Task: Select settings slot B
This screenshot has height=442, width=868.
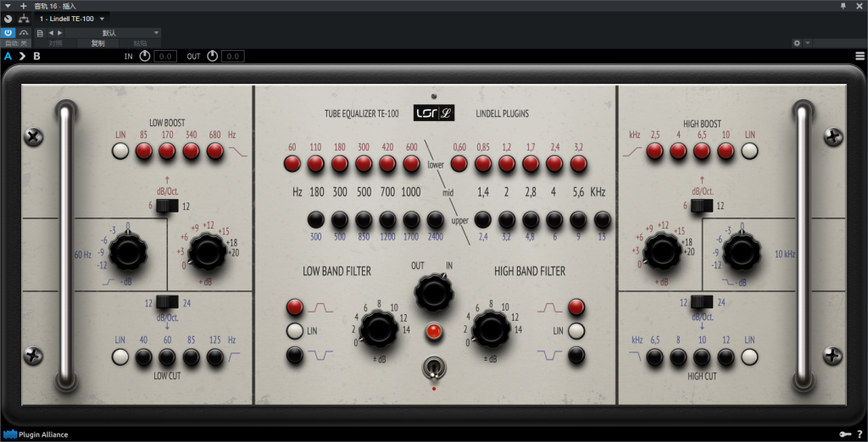Action: pyautogui.click(x=36, y=56)
